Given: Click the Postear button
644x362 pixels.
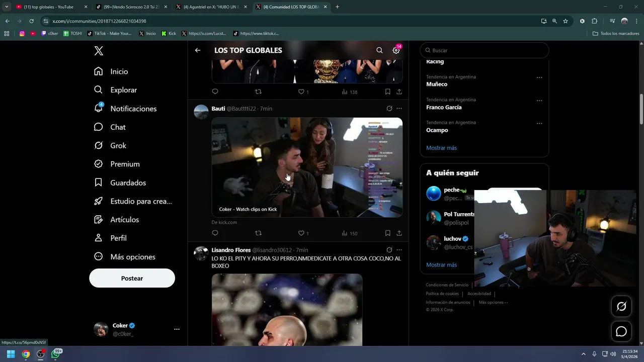Looking at the screenshot, I should (x=132, y=278).
